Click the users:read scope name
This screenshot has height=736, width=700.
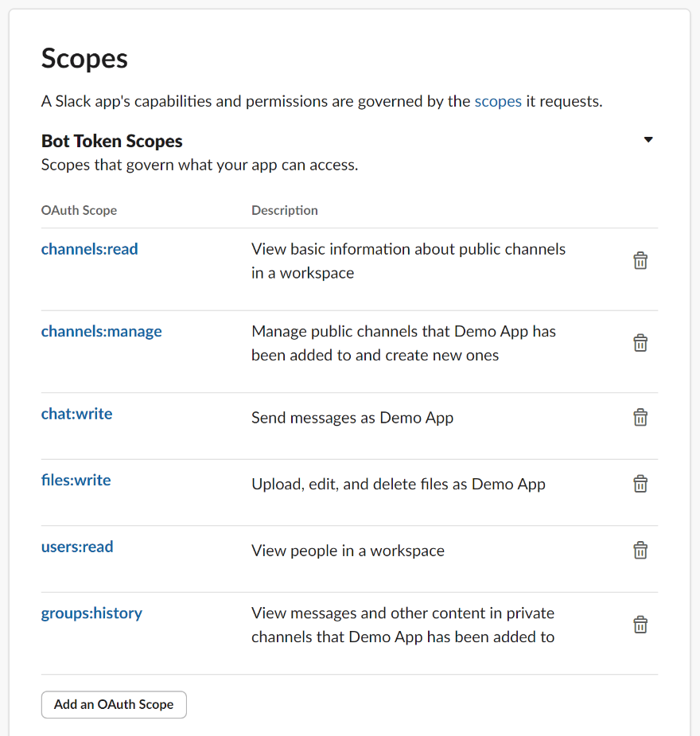pyautogui.click(x=77, y=547)
